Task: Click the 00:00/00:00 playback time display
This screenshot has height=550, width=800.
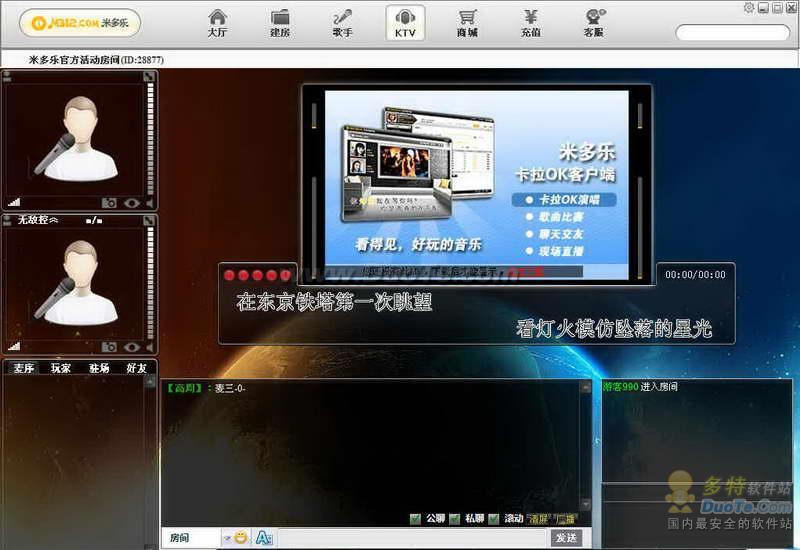Action: click(695, 274)
